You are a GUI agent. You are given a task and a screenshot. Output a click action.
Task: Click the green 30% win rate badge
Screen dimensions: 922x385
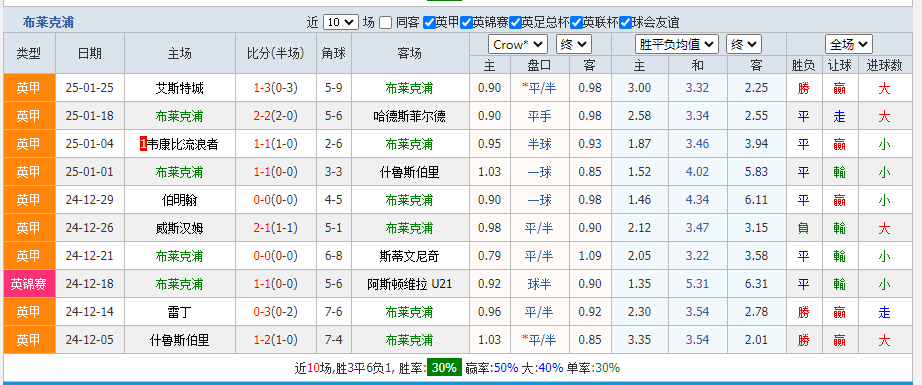click(444, 368)
